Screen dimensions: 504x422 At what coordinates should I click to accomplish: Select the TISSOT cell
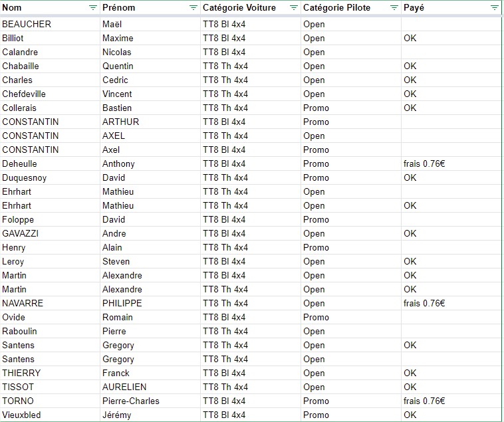tap(50, 387)
